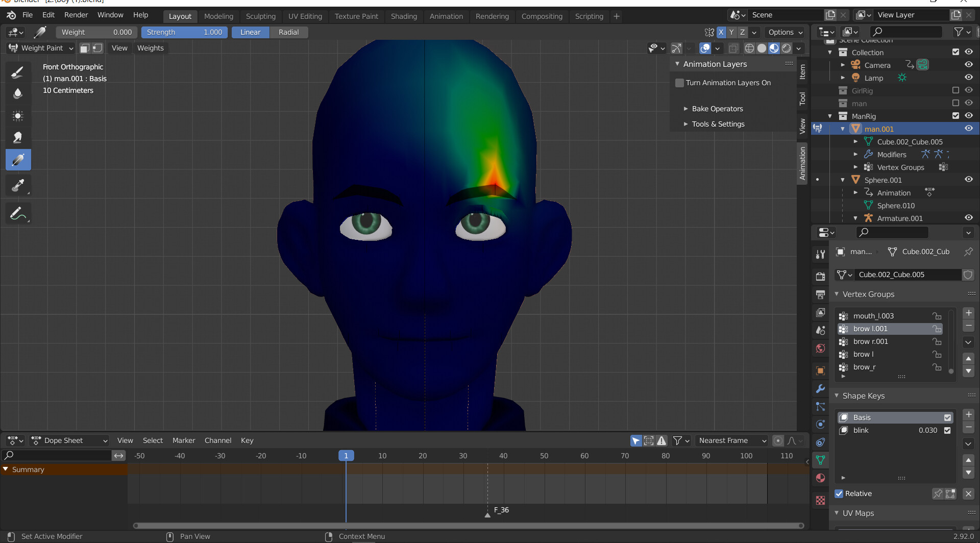Screen dimensions: 980x543
Task: Switch to the Shading workspace tab
Action: point(404,16)
